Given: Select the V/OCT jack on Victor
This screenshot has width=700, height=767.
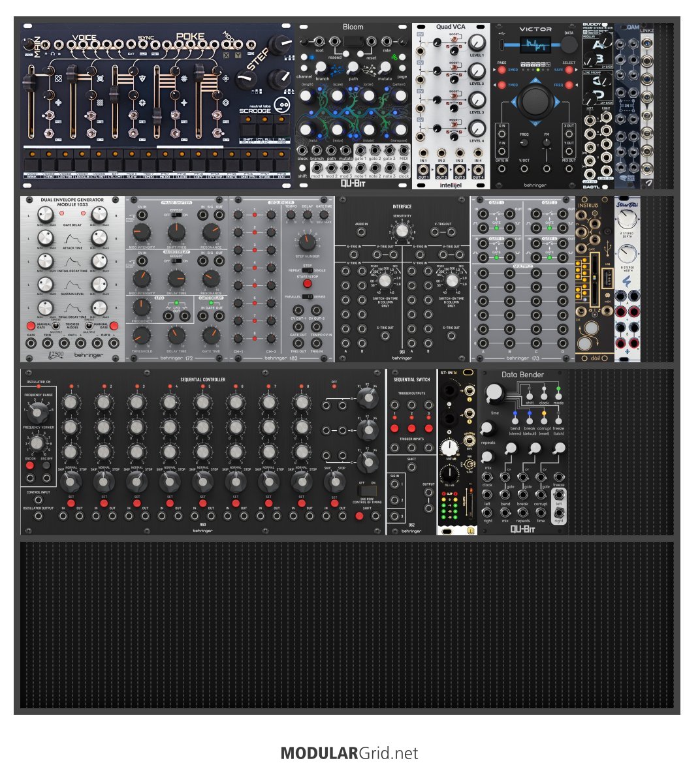Looking at the screenshot, I should click(524, 168).
